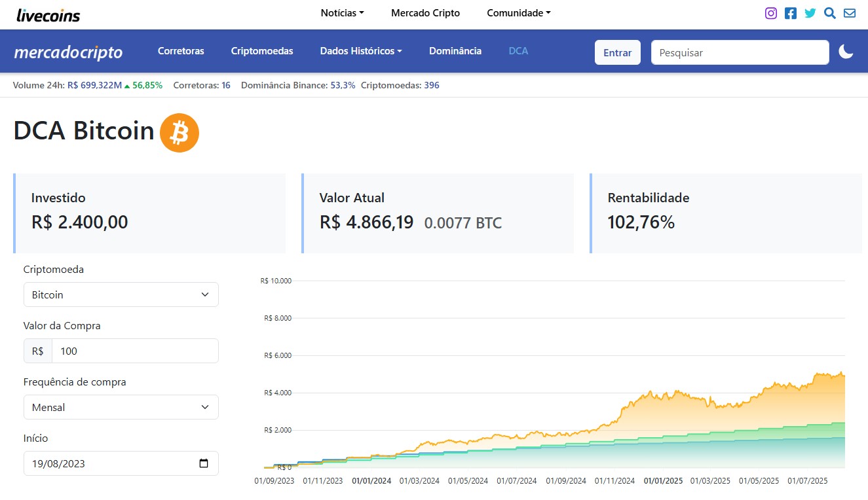Image resolution: width=868 pixels, height=500 pixels.
Task: Click the magnifier search icon in header
Action: click(830, 13)
